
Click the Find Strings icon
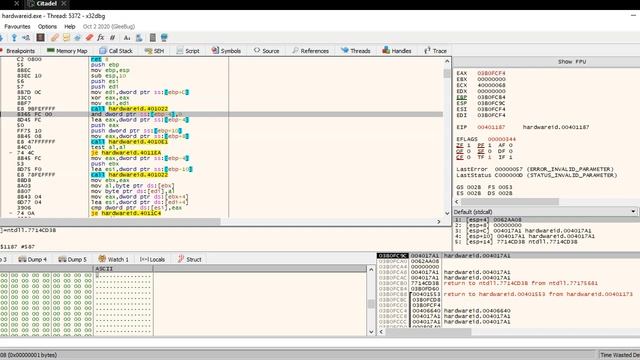127,38
